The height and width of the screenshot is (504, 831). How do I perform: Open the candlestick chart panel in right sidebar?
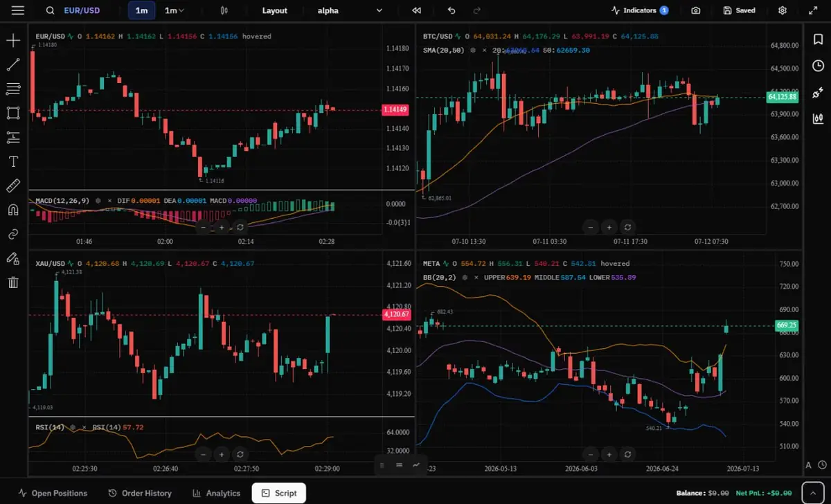[x=818, y=118]
